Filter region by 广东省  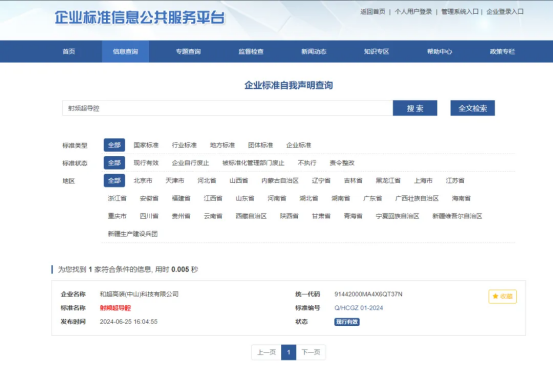(372, 198)
